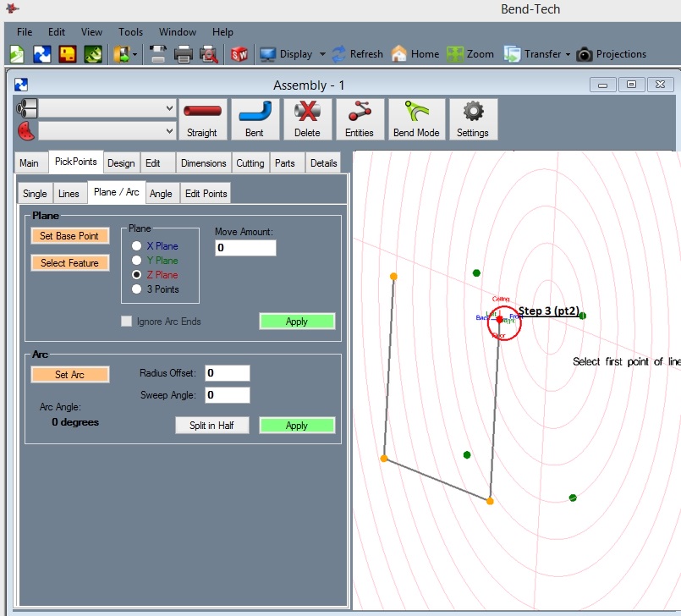Switch to the Cutting tab
Screen dimensions: 681x616
250,163
